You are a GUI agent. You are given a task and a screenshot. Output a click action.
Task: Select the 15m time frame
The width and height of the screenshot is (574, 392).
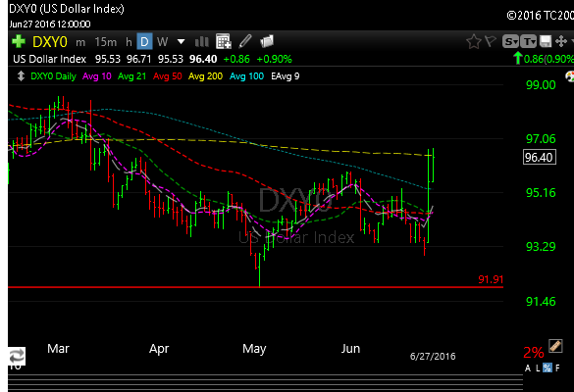pyautogui.click(x=105, y=42)
